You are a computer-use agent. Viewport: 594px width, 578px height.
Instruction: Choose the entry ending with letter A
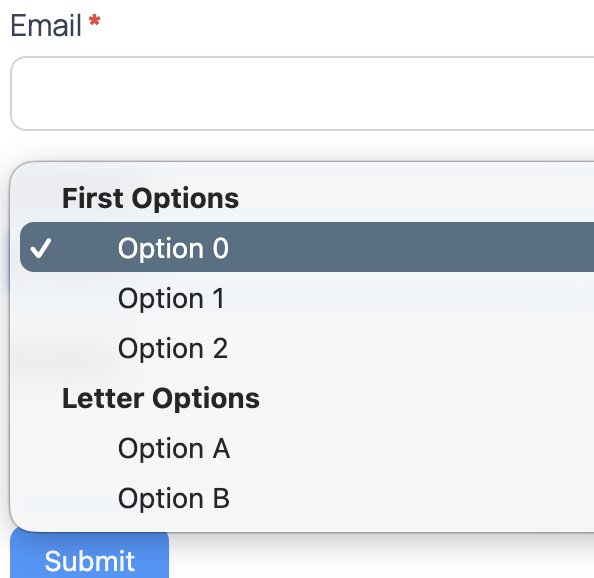coord(307,448)
